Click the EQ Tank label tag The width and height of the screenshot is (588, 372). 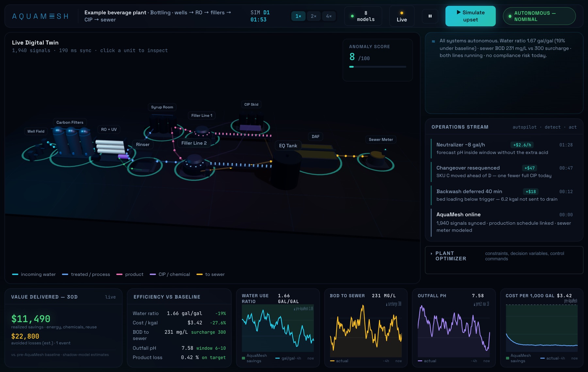pos(288,146)
